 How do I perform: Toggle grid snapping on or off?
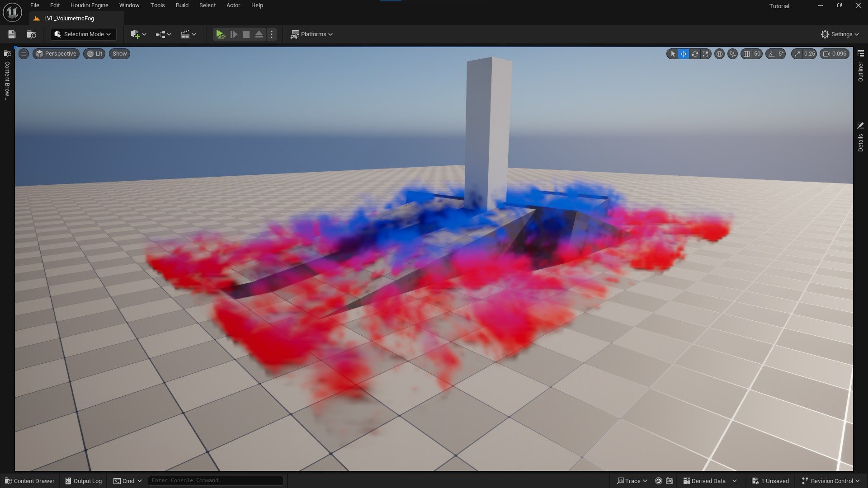(x=746, y=54)
